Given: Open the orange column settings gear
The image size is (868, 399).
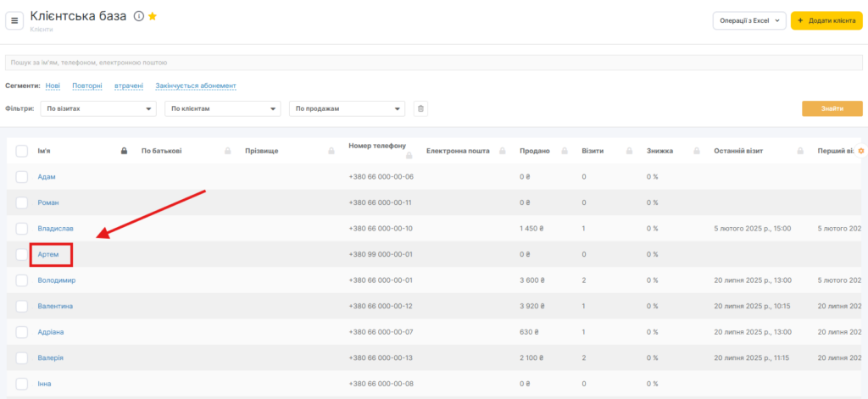Looking at the screenshot, I should (x=861, y=151).
